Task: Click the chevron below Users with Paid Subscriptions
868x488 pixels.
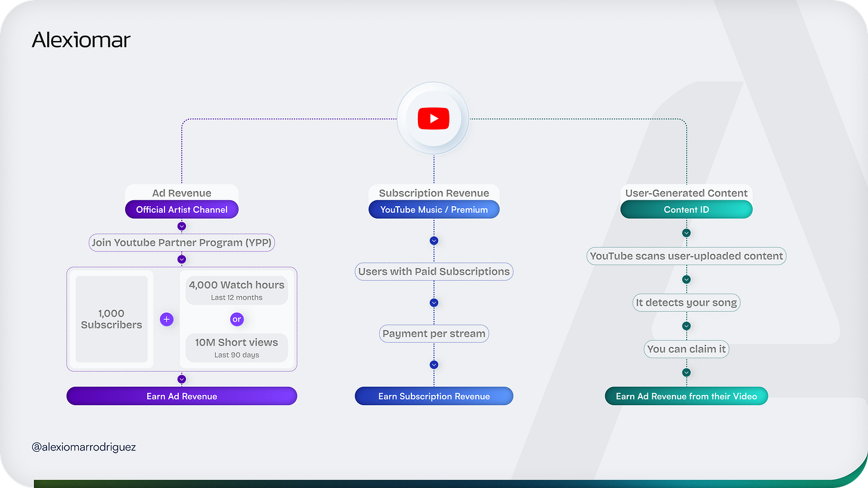Action: coord(434,303)
